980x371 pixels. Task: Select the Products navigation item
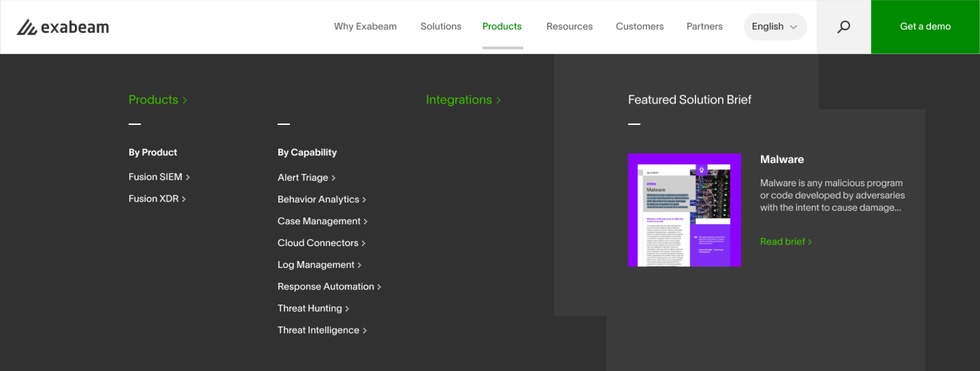pos(502,26)
